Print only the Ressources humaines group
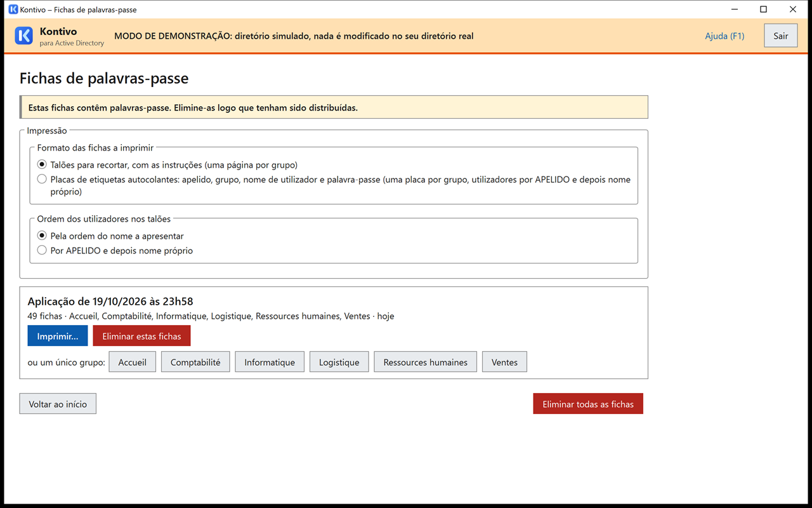The height and width of the screenshot is (508, 812). pyautogui.click(x=426, y=362)
